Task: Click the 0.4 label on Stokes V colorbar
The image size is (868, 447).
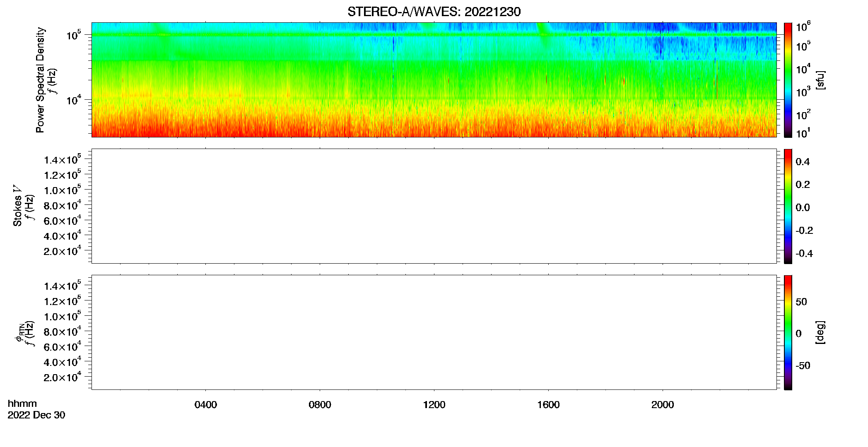Action: click(x=803, y=162)
